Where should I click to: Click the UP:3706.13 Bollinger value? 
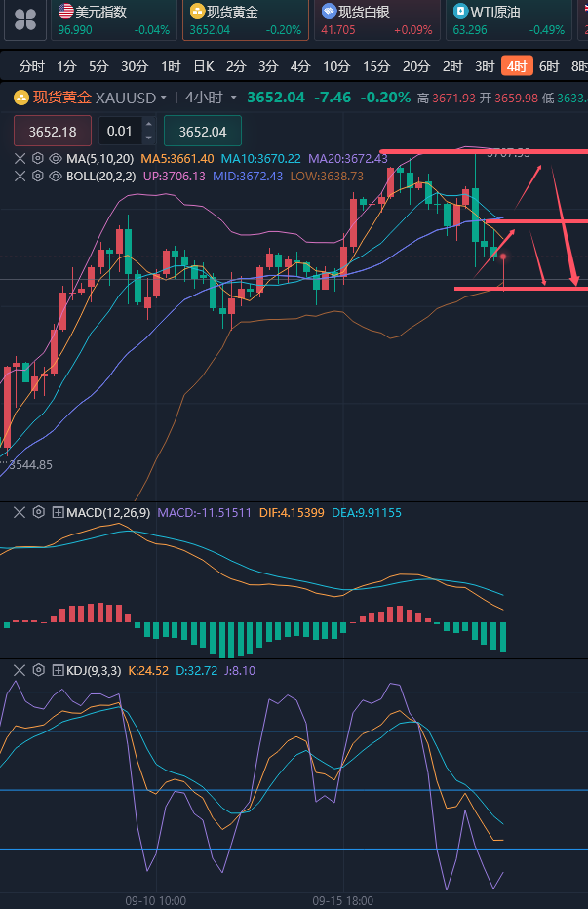[174, 176]
